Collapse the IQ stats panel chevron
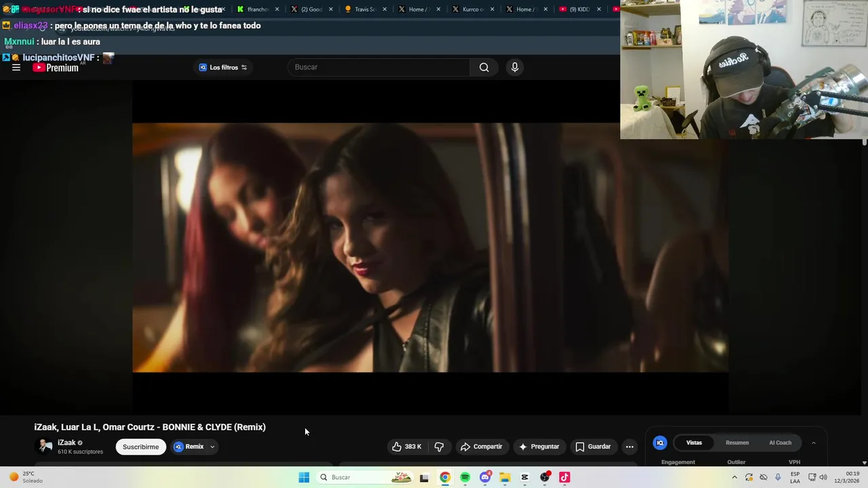 813,443
